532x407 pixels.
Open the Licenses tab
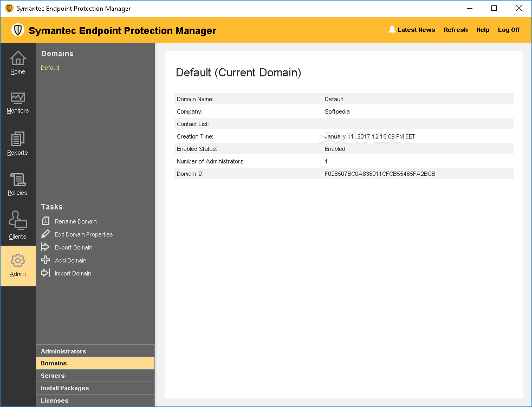95,400
